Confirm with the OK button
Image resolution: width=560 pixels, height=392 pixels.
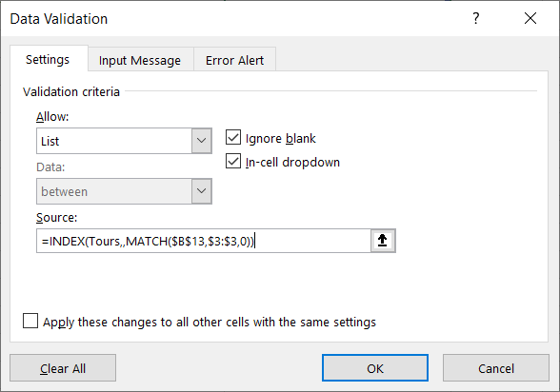[x=375, y=368]
